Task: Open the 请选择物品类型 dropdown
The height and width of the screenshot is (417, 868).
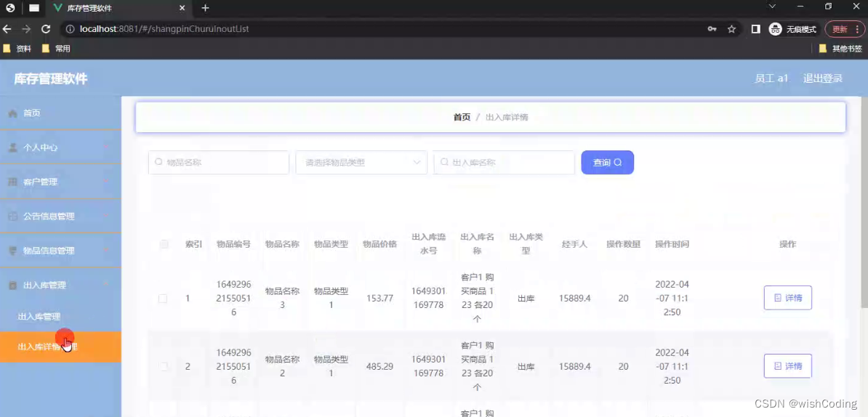Action: (x=361, y=163)
